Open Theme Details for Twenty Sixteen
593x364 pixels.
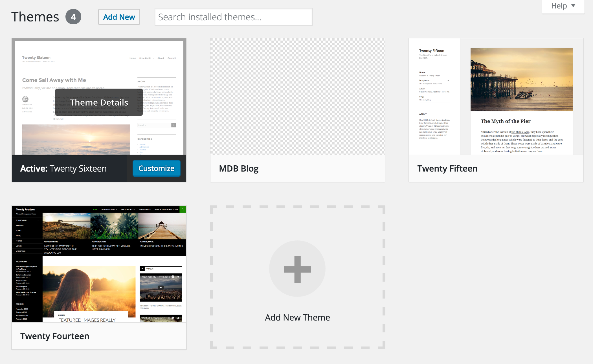coord(99,102)
